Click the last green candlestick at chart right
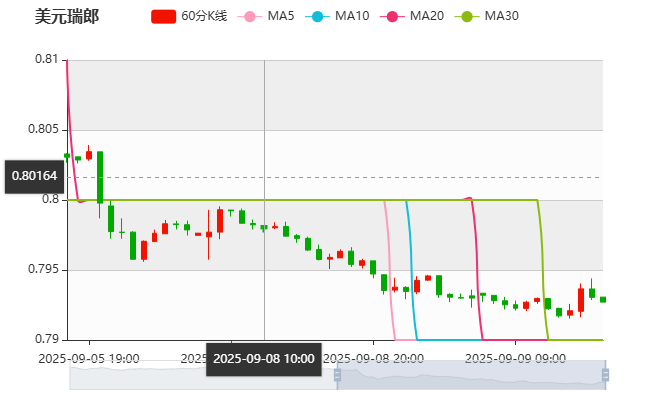 pos(603,300)
